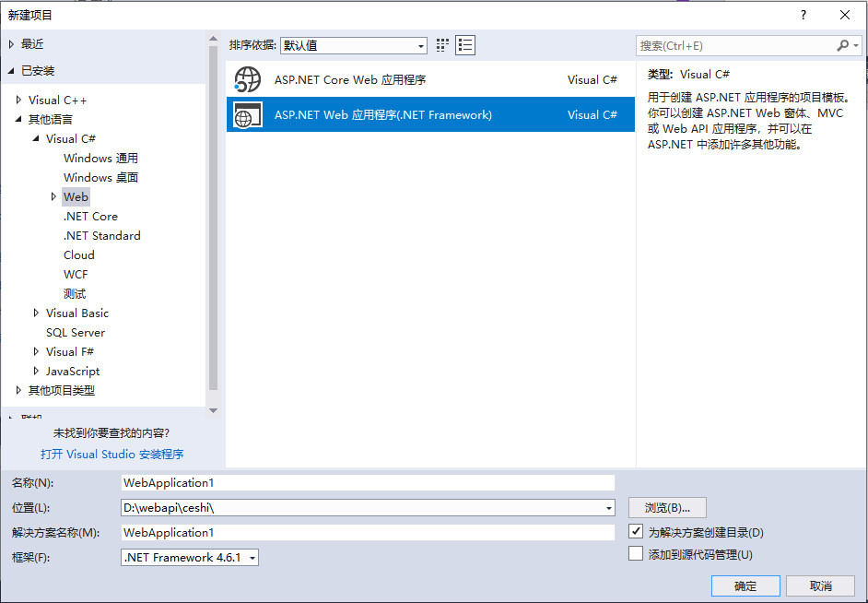Viewport: 868px width, 603px height.
Task: Click the ASP.NET Web (.NET Framework) template icon
Action: click(248, 114)
